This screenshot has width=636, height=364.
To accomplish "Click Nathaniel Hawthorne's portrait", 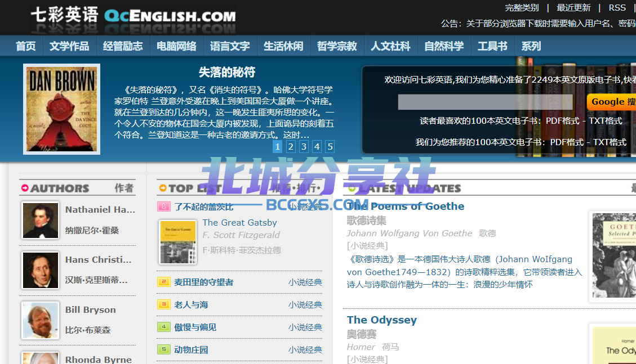I will tap(41, 221).
